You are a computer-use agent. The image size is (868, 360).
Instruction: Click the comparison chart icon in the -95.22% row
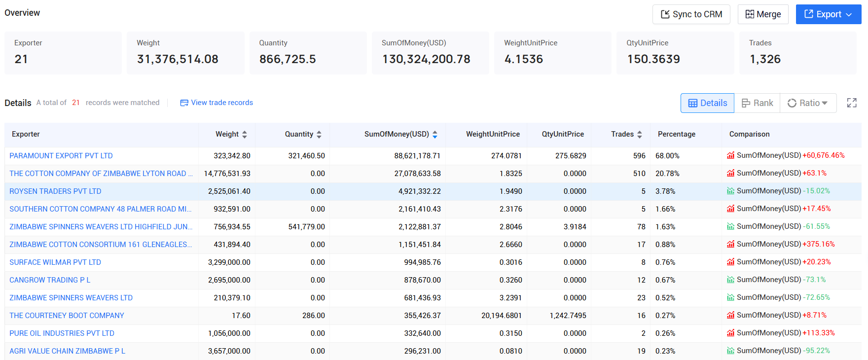coord(730,351)
